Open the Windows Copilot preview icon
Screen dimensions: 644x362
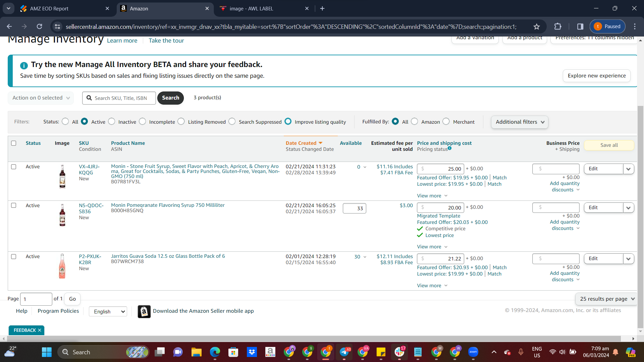point(631,352)
